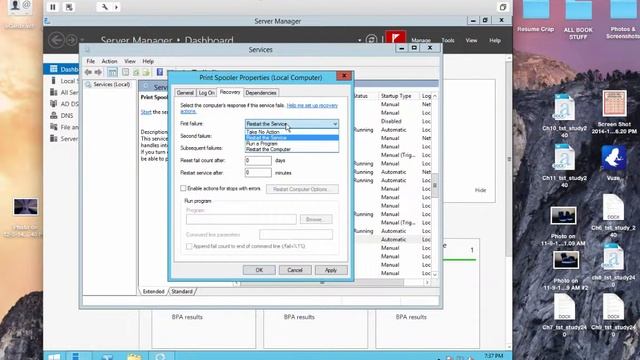Switch to the Standard view tab
640x360 pixels.
tap(182, 291)
